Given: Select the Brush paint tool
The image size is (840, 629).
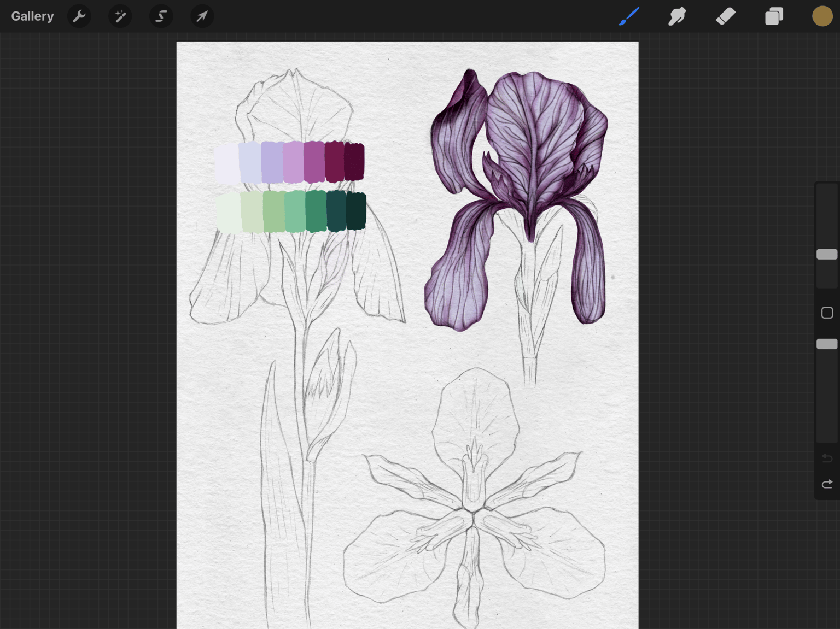Looking at the screenshot, I should point(629,16).
